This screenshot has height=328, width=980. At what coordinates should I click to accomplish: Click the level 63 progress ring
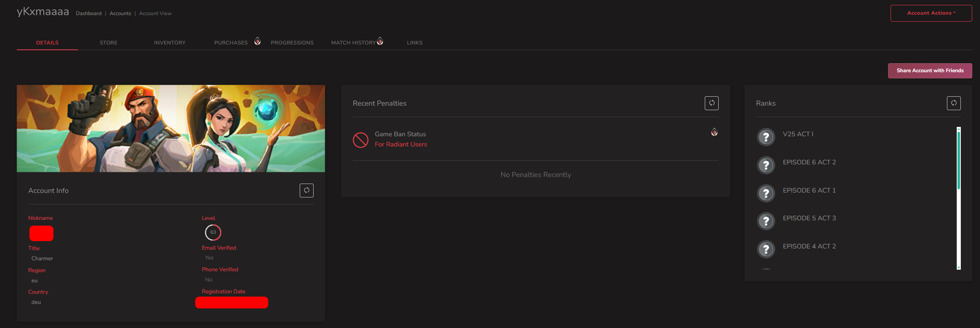(213, 232)
